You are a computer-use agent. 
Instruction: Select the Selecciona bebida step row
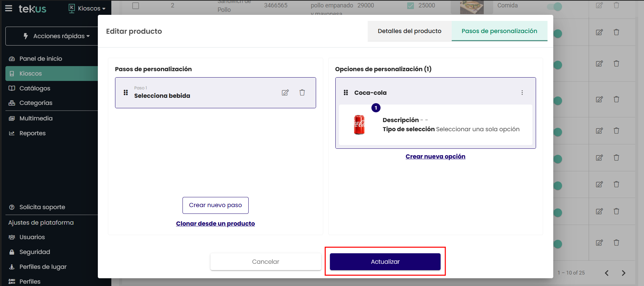pos(216,93)
